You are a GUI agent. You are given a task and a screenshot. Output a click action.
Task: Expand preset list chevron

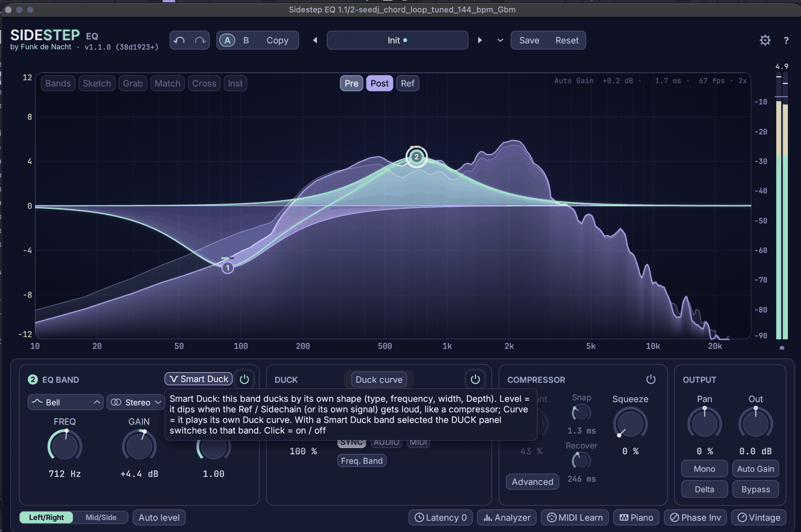pyautogui.click(x=500, y=40)
